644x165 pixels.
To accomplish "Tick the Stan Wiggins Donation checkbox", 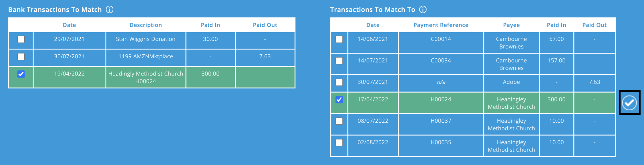I will tap(21, 40).
